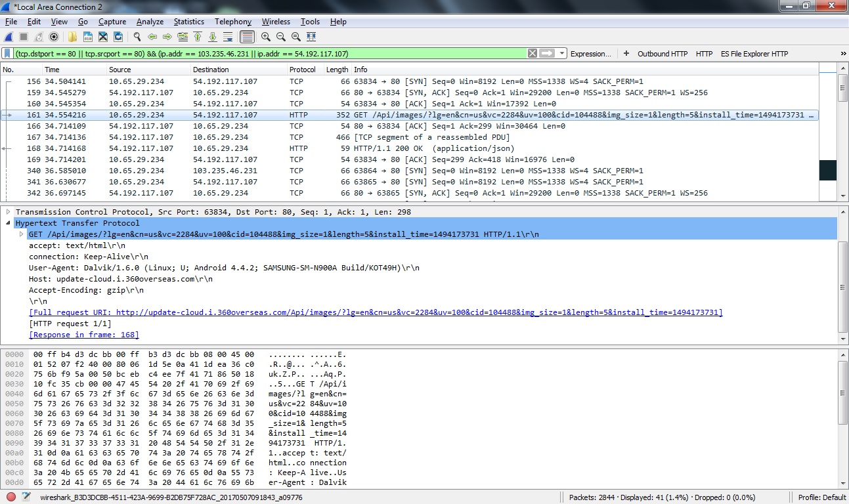The image size is (849, 504).
Task: Apply the Outbound HTTP filter button
Action: [662, 54]
